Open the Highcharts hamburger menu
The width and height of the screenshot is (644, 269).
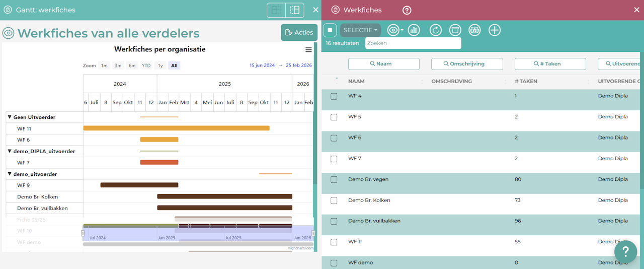point(308,49)
